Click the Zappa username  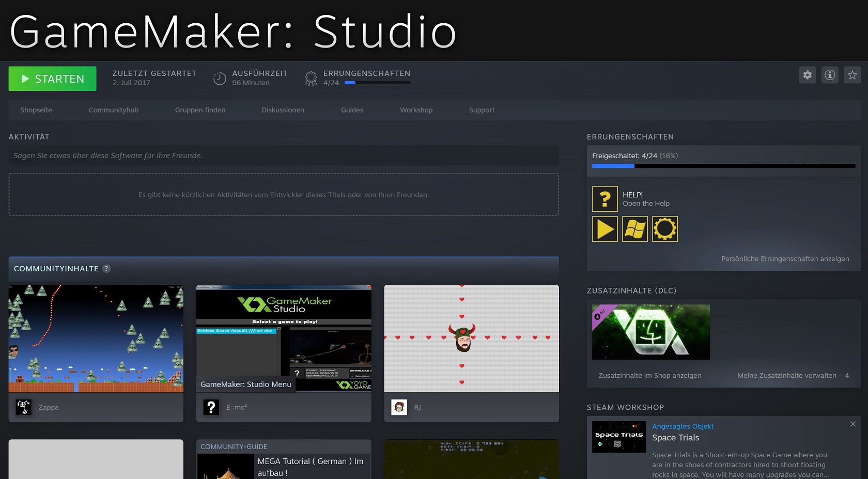click(x=49, y=407)
